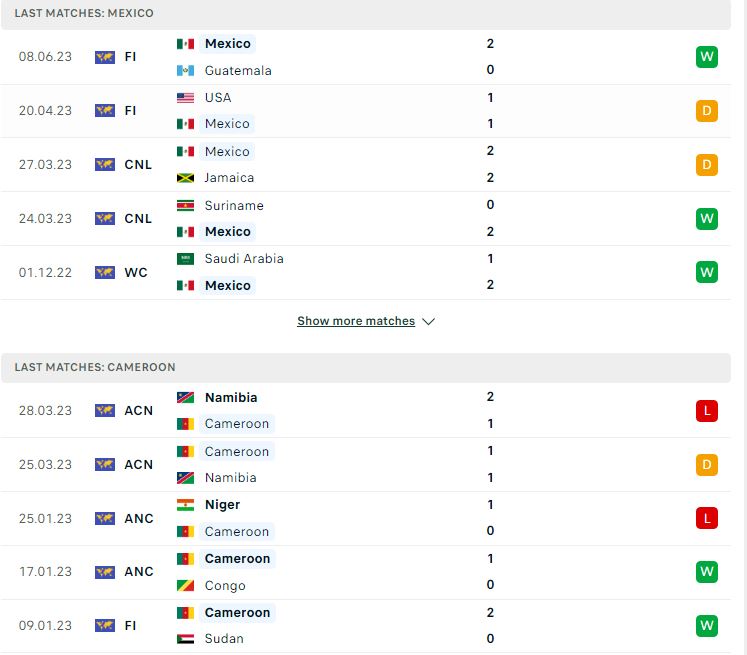The height and width of the screenshot is (655, 747).
Task: Open the 27.03.23 Mexico vs Jamaica match row
Action: coord(366,165)
